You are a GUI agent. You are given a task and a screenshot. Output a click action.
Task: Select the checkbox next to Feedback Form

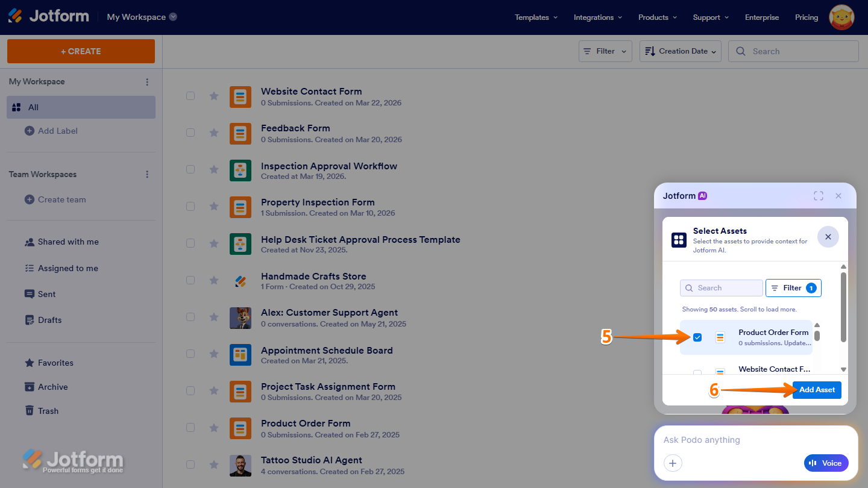190,133
